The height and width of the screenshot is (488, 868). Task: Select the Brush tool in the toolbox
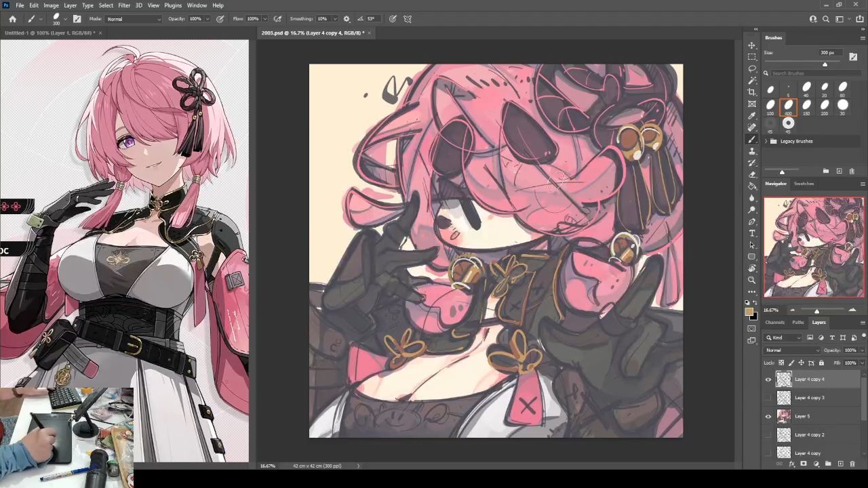pyautogui.click(x=752, y=139)
